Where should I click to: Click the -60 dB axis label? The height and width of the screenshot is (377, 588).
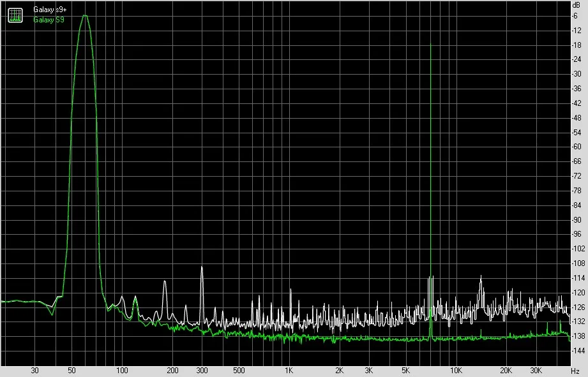(x=577, y=147)
